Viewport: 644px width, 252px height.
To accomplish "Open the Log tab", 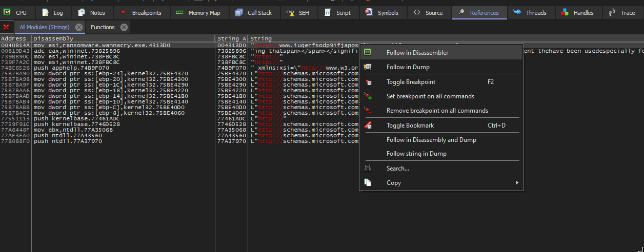I will [53, 13].
